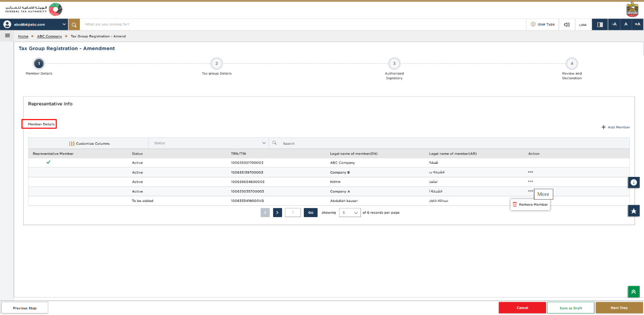Click Add Member
644x315 pixels.
click(x=616, y=127)
